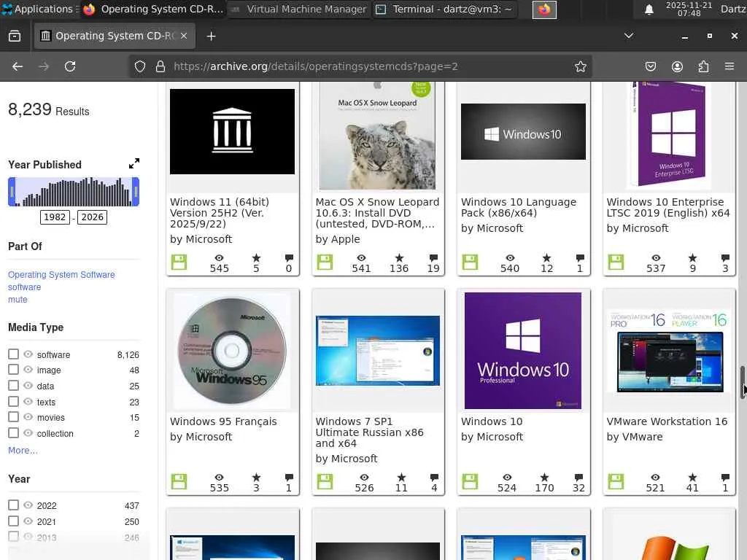This screenshot has width=747, height=560.
Task: Open the list all tabs chevron
Action: pyautogui.click(x=629, y=36)
